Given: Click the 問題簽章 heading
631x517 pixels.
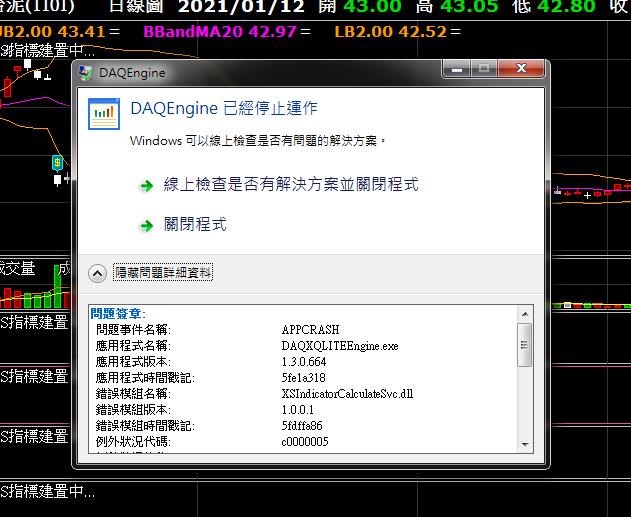Looking at the screenshot, I should [x=118, y=313].
